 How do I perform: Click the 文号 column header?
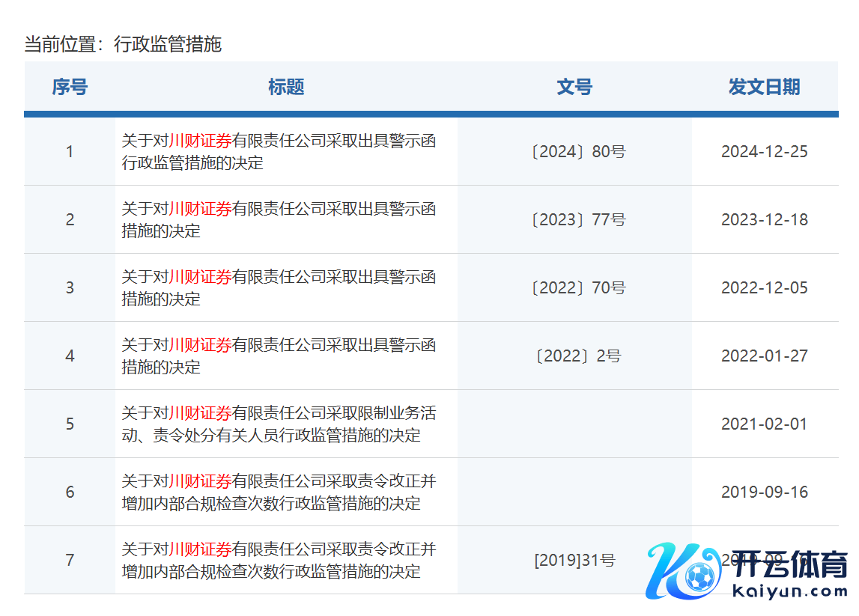click(574, 88)
